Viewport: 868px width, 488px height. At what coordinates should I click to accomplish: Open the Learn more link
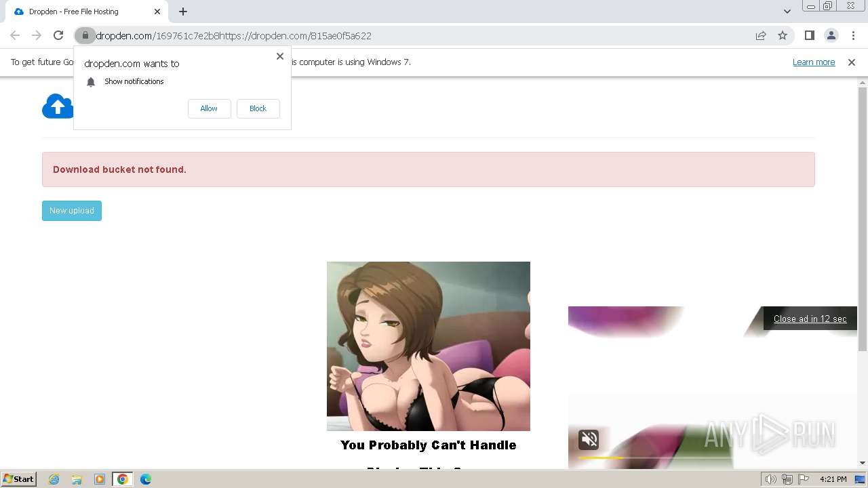[x=814, y=62]
